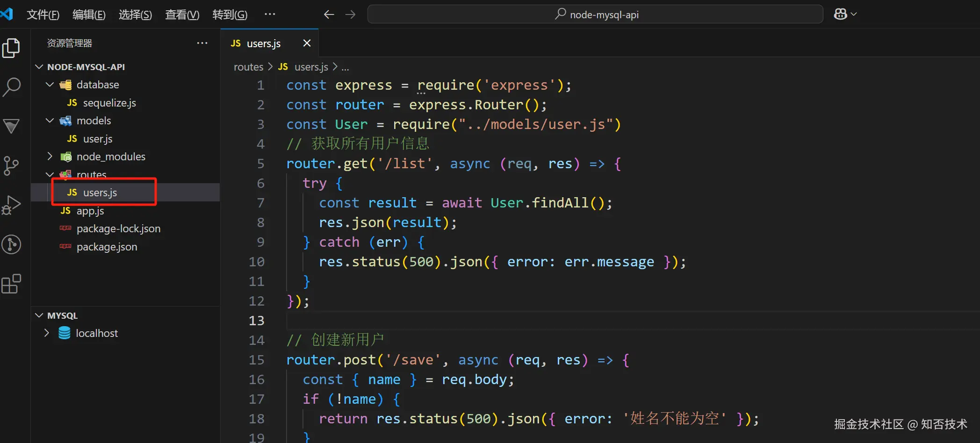The image size is (980, 443).
Task: Click the VS Code logo icon
Action: (x=7, y=14)
